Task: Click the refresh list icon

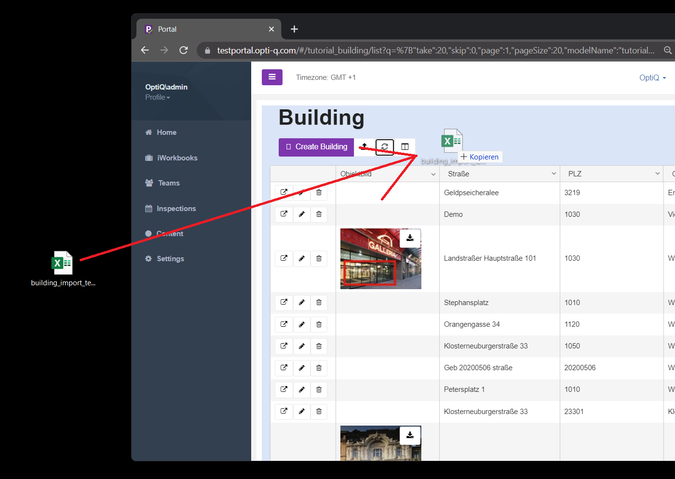Action: [x=385, y=147]
